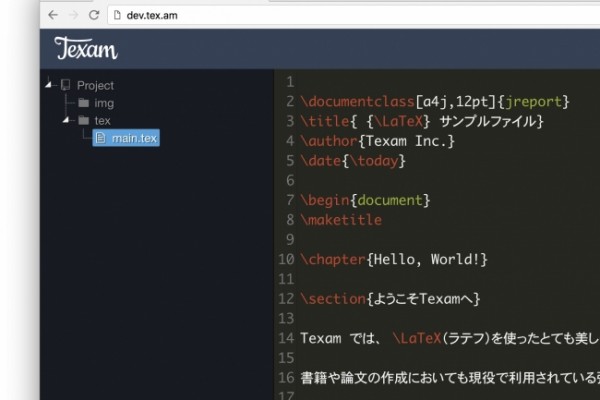
Task: Click line number 15 in gutter
Action: tap(286, 358)
